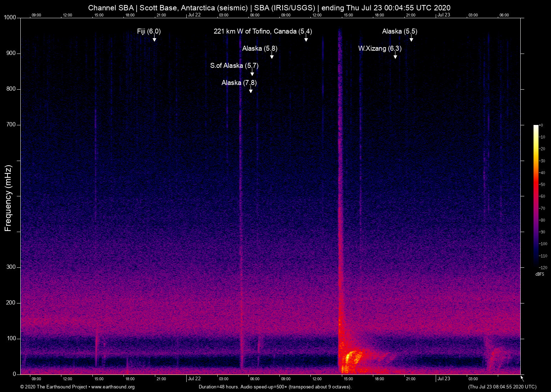This screenshot has height=392, width=551.
Task: Select the Fiji (6.0) earthquake marker
Action: click(148, 31)
